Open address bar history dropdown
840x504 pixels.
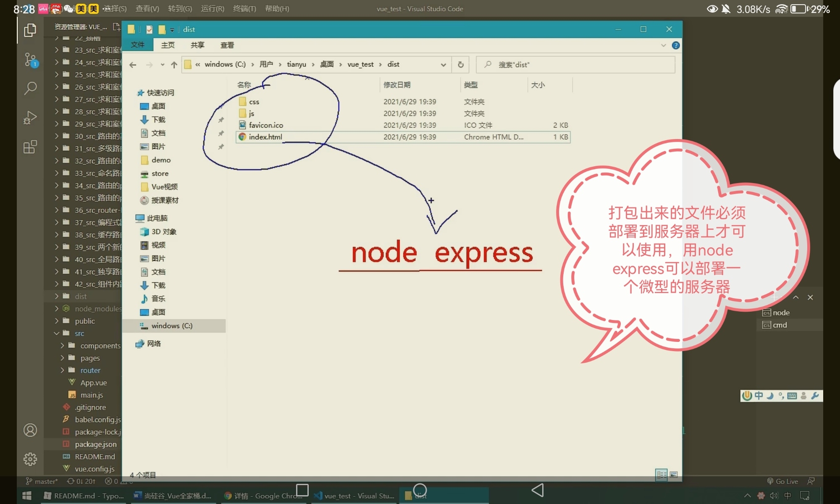(x=443, y=65)
